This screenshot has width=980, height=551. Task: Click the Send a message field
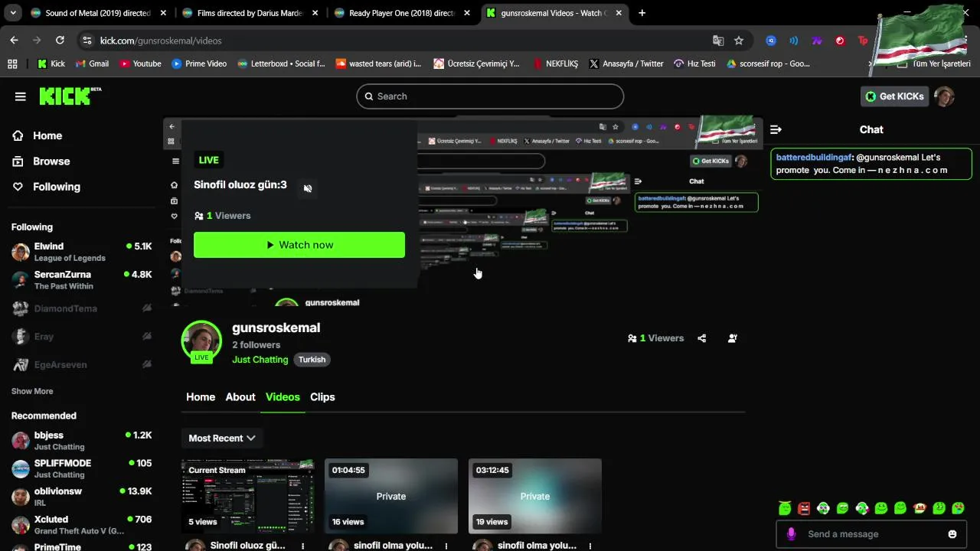(x=873, y=534)
